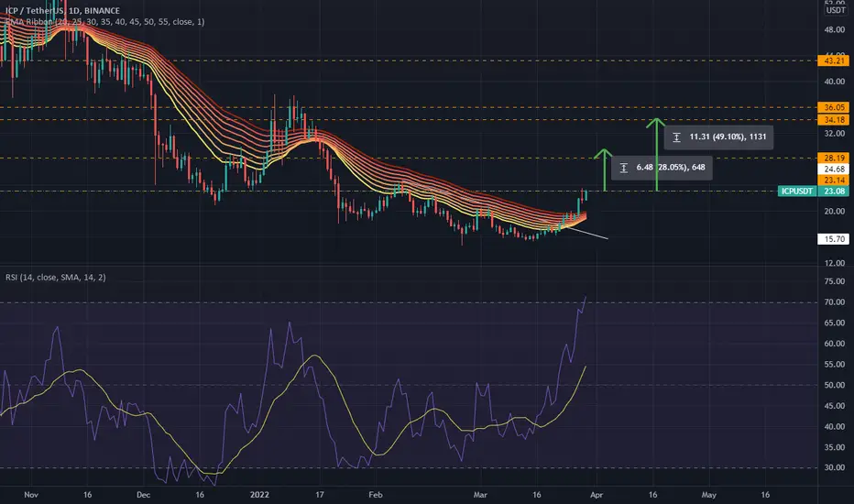
Task: Click the 24.68 white price label
Action: pos(833,169)
